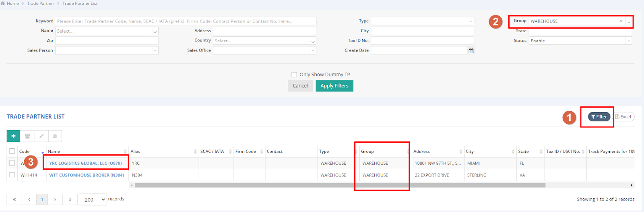Go to Trade Partner breadcrumb item
Screen dimensions: 644x212
[40, 3]
